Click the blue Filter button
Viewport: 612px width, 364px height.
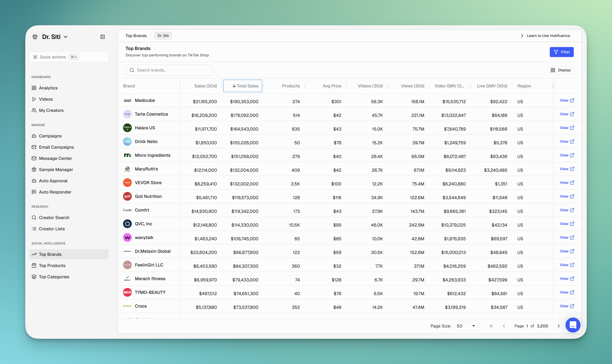pos(561,52)
